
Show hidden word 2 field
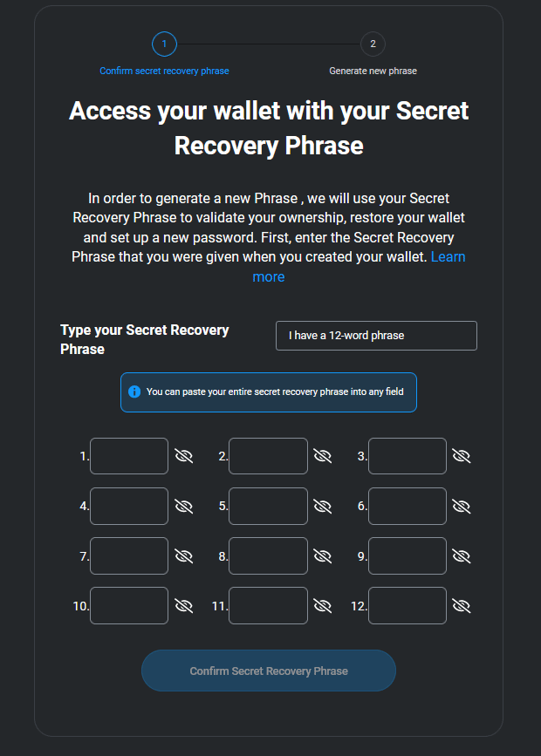click(x=323, y=456)
